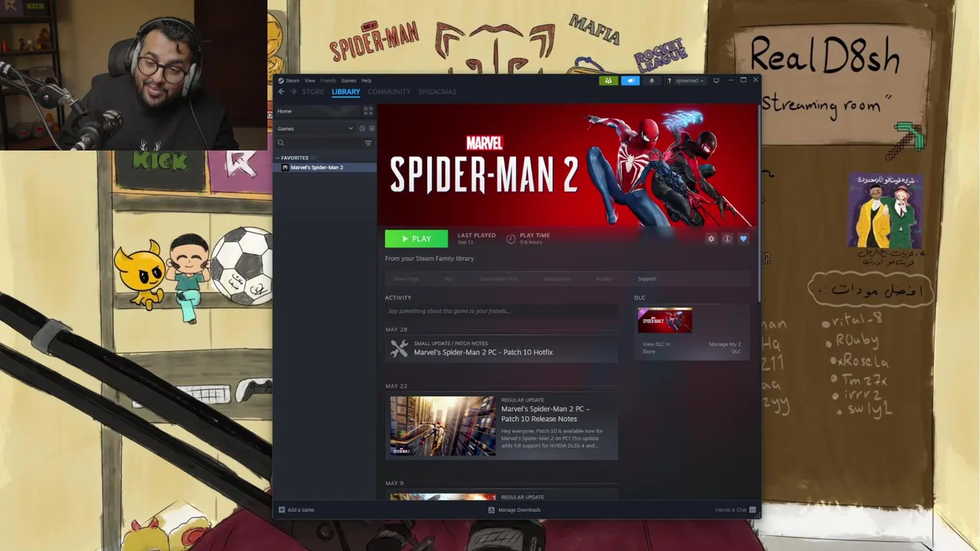
Task: Click the plus icon beside Add a Game
Action: click(282, 510)
